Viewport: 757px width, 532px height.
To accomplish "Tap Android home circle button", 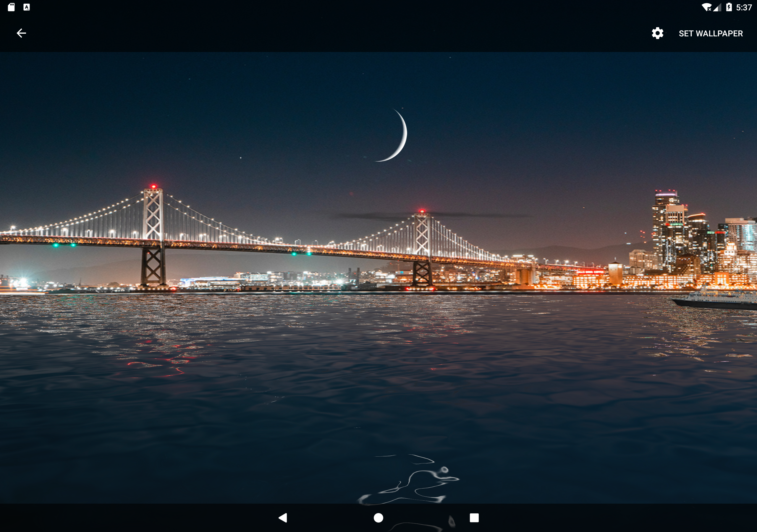I will [378, 518].
